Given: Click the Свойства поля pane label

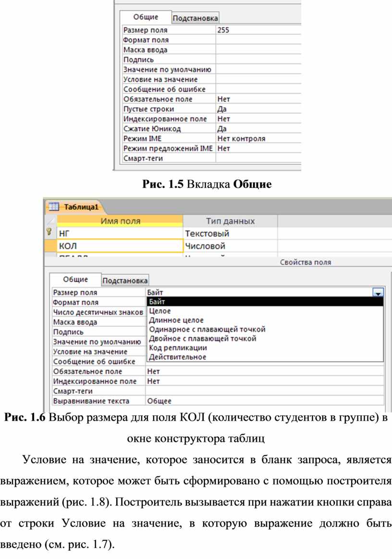Looking at the screenshot, I should 306,262.
